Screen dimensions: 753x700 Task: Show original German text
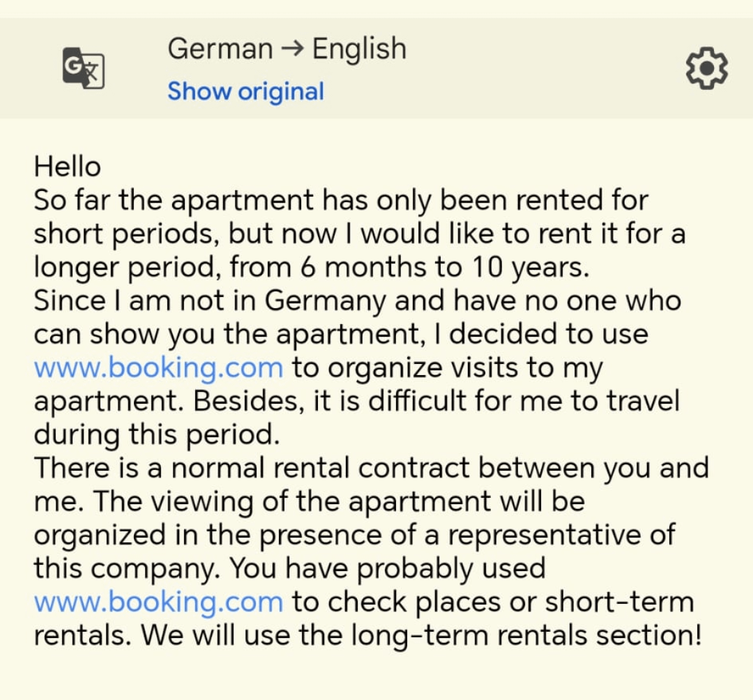tap(245, 91)
